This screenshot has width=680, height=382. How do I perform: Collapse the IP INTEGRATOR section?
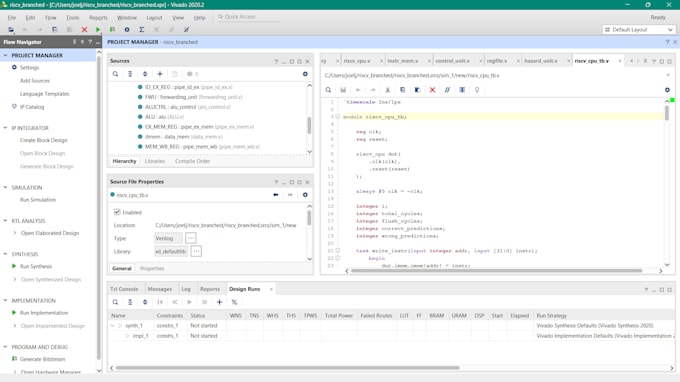click(6, 128)
